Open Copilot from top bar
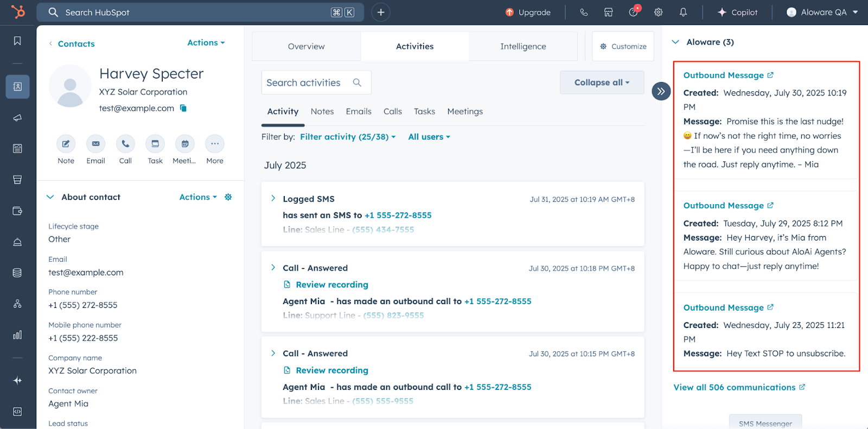The width and height of the screenshot is (868, 429). click(737, 12)
